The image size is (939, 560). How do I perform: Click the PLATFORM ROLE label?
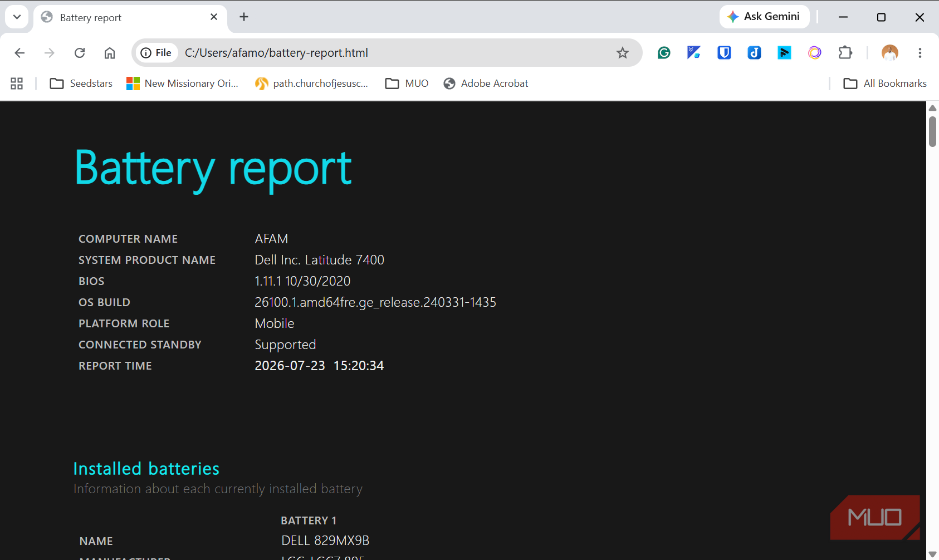point(124,323)
